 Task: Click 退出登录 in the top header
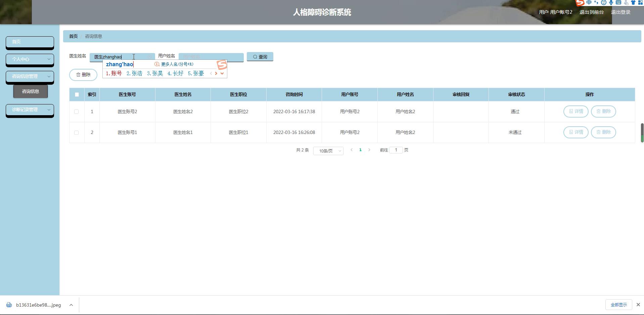[x=620, y=12]
